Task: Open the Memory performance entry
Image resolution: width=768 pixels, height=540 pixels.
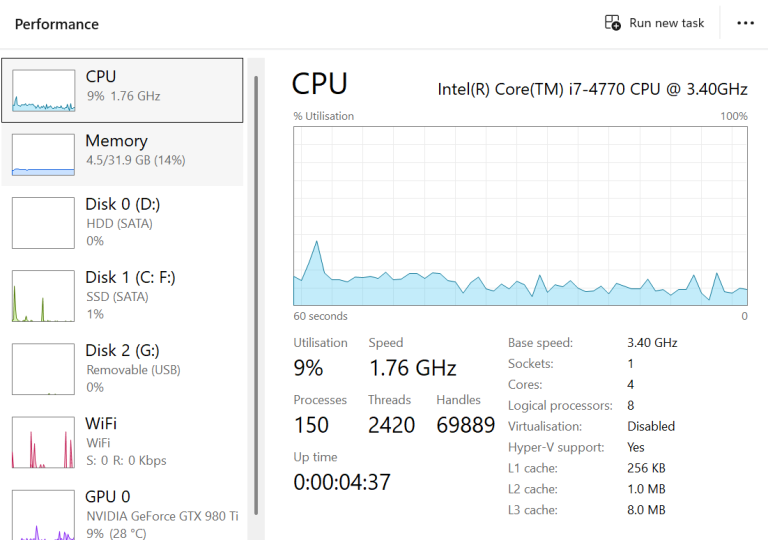Action: pos(135,150)
